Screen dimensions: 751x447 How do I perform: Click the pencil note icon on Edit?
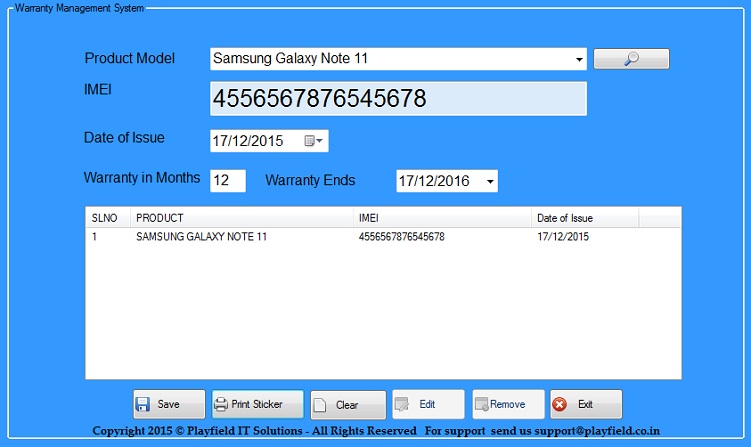coord(402,405)
